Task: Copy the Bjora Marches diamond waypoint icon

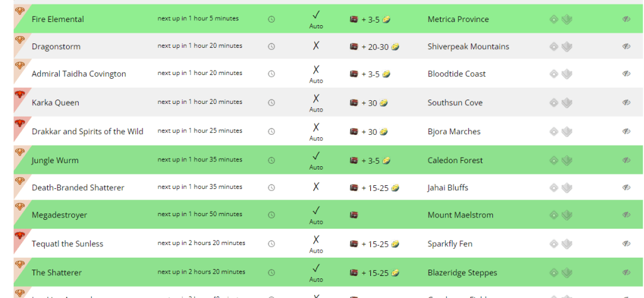Action: click(553, 132)
